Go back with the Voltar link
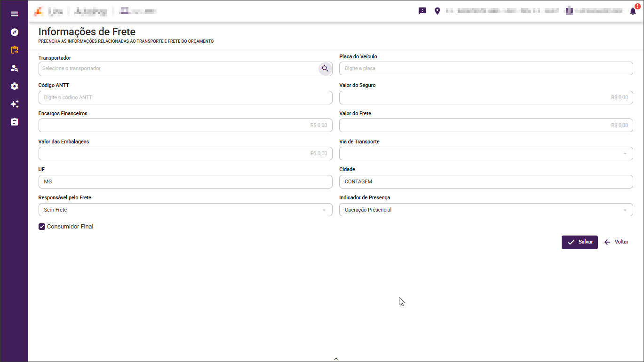This screenshot has width=644, height=362. 616,242
